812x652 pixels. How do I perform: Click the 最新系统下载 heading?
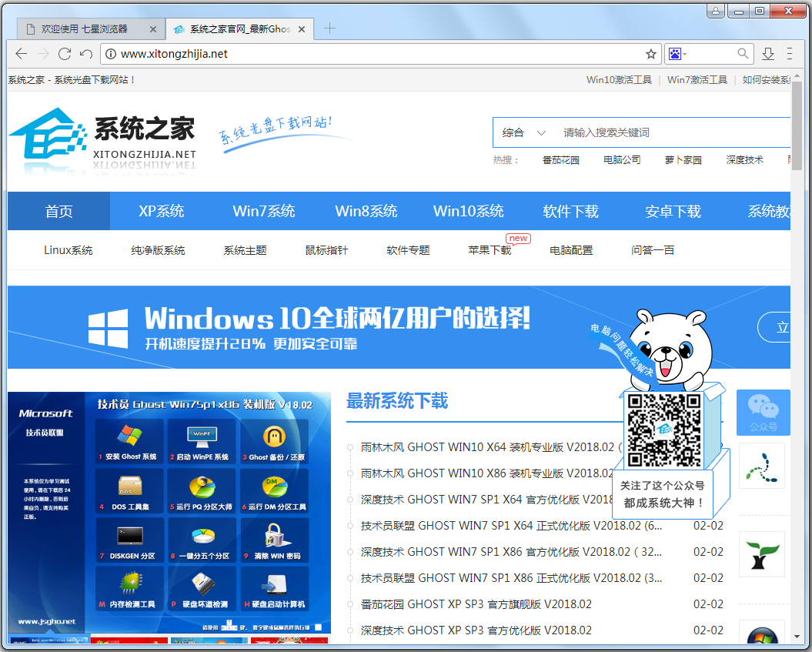point(396,401)
